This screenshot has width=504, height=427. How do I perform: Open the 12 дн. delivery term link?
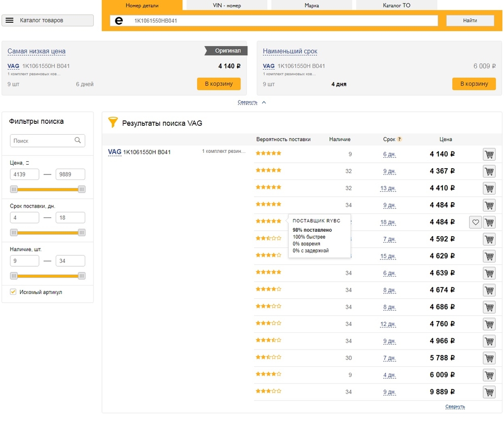click(388, 324)
